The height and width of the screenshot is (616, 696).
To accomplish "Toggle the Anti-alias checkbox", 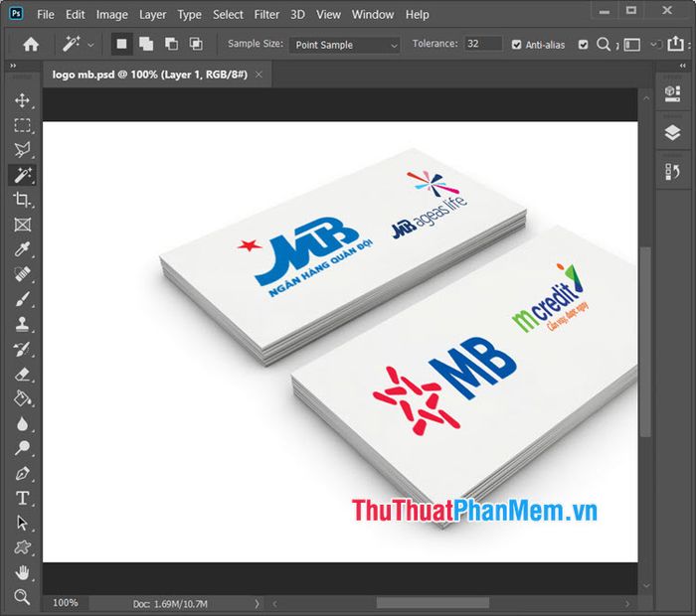I will click(x=516, y=45).
